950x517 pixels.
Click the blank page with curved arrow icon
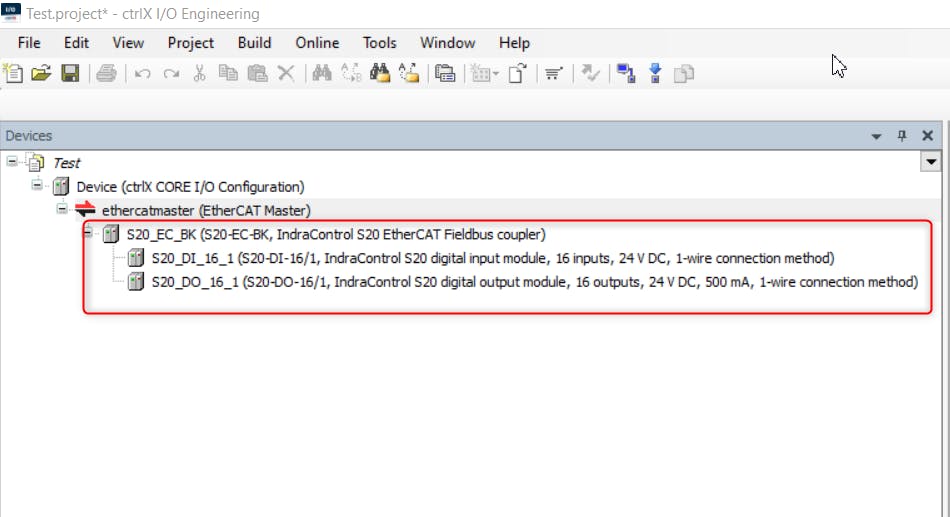pos(518,74)
